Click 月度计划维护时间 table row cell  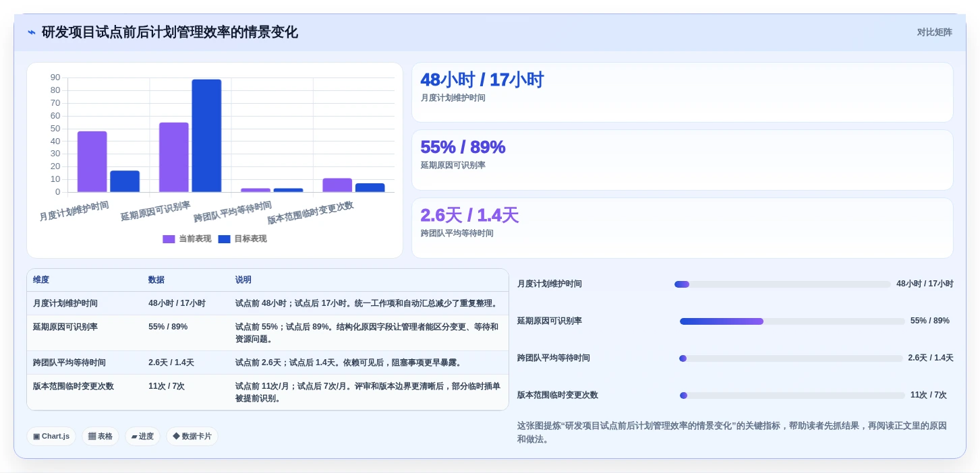(85, 304)
